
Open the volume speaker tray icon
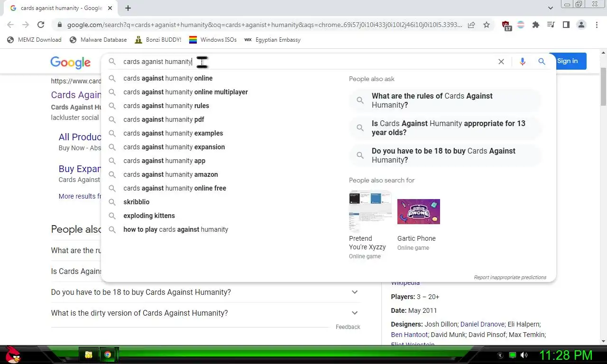coord(524,355)
